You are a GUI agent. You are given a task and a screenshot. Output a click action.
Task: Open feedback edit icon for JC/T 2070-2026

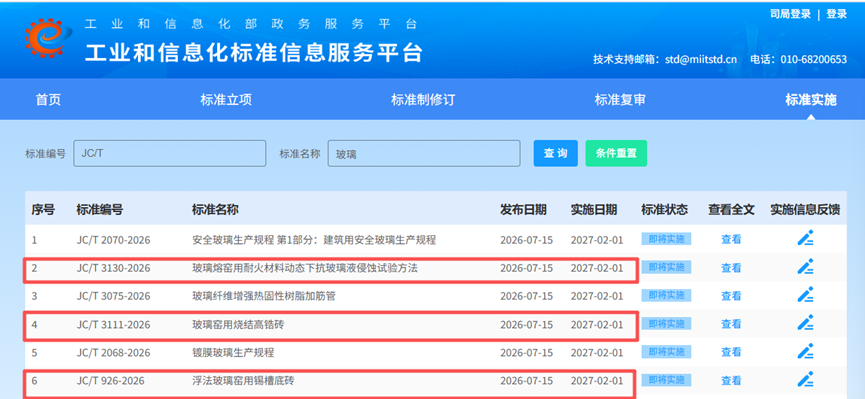[x=805, y=238]
